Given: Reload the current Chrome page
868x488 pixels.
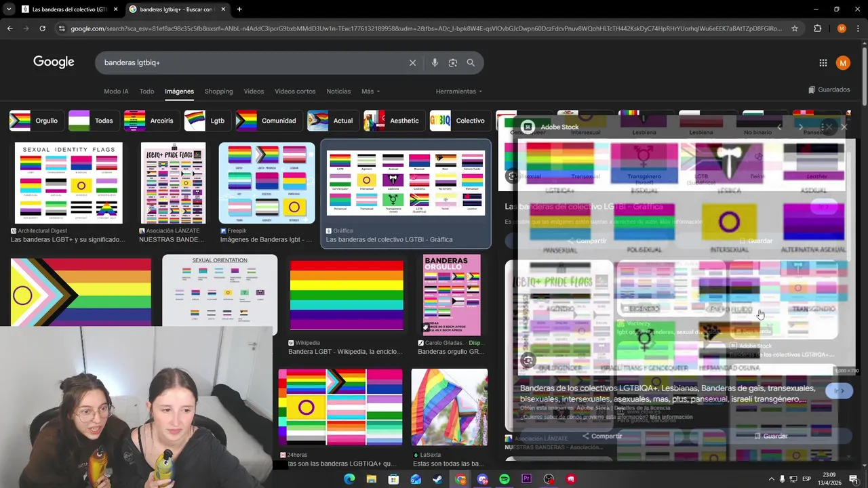Looking at the screenshot, I should click(x=42, y=28).
